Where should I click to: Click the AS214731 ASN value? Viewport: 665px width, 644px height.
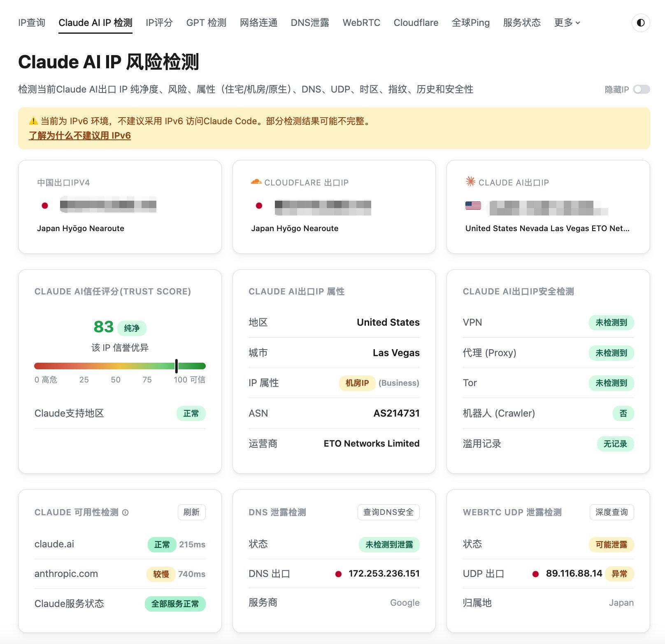[x=396, y=413]
